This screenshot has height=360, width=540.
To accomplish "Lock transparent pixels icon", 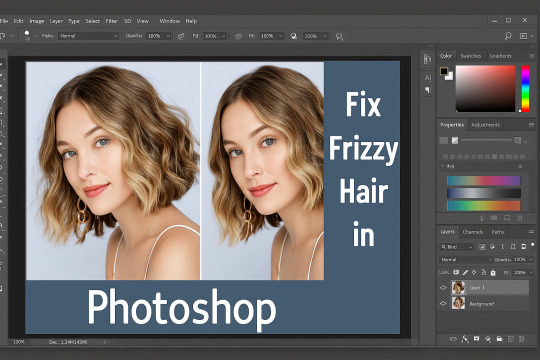I will coord(456,272).
